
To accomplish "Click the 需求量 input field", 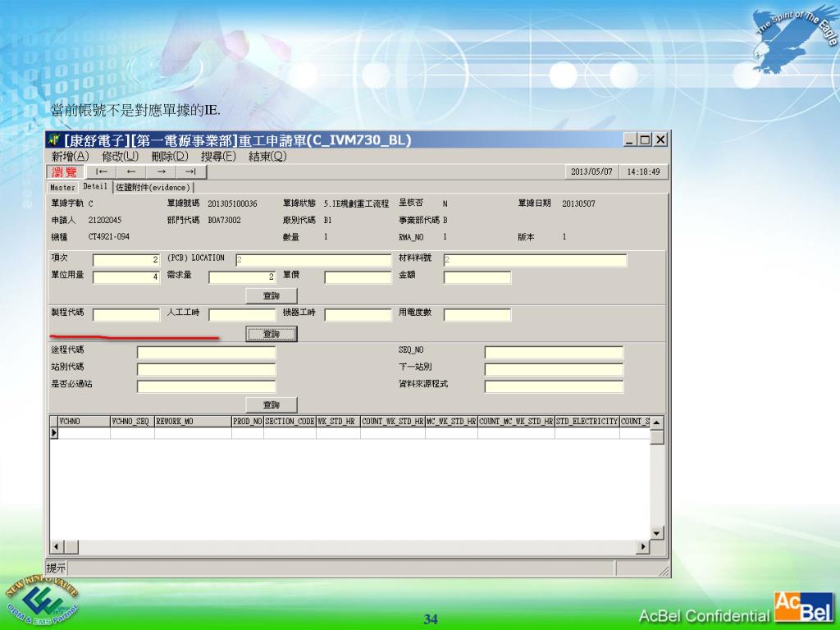I will point(242,277).
